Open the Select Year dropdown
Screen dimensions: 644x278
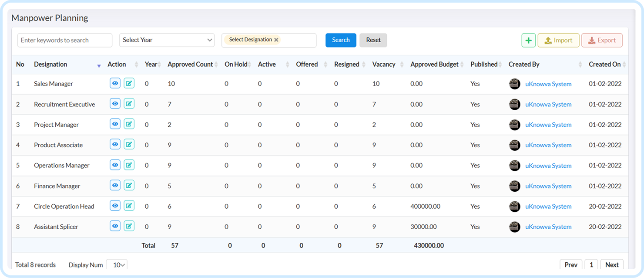click(x=167, y=40)
